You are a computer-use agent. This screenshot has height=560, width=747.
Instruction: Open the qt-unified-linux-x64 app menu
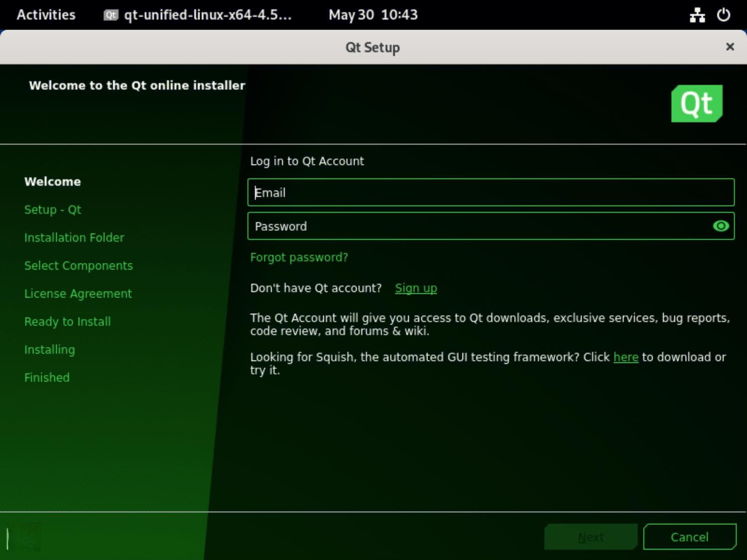[x=197, y=15]
